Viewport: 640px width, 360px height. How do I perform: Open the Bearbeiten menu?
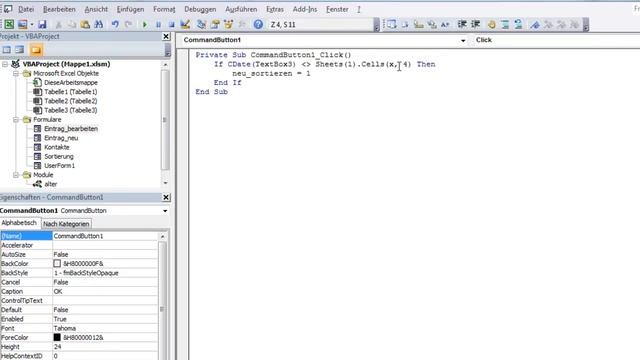59,9
